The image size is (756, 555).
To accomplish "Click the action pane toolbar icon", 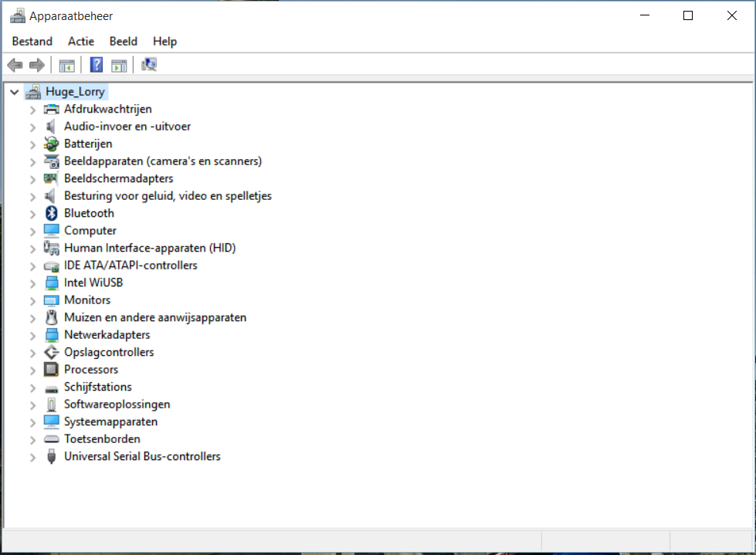I will point(119,65).
